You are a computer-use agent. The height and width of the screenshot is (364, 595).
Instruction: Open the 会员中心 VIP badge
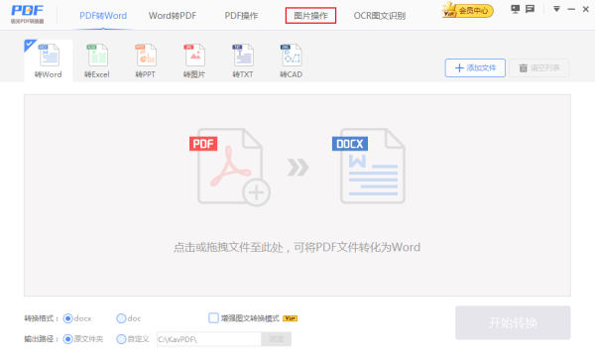point(468,10)
